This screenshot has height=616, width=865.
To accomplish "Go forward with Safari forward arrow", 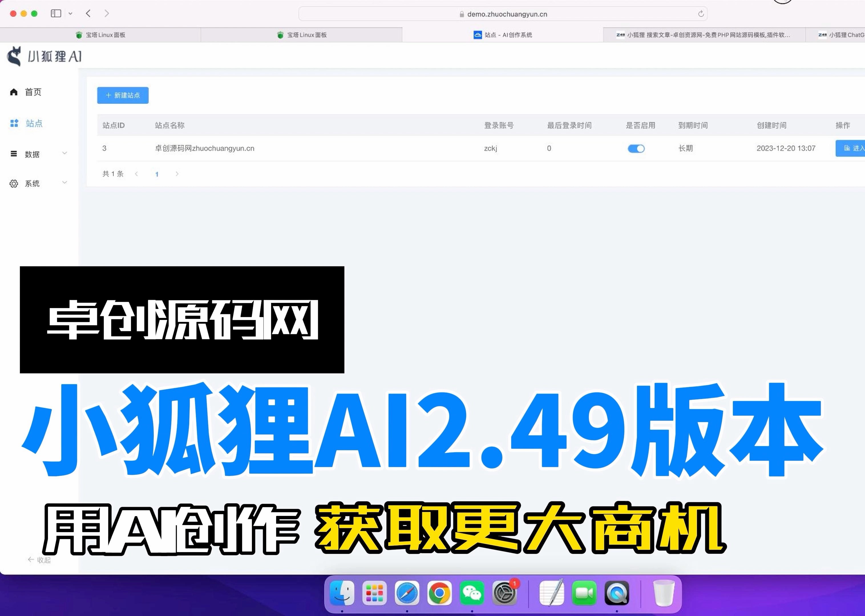I will (107, 14).
